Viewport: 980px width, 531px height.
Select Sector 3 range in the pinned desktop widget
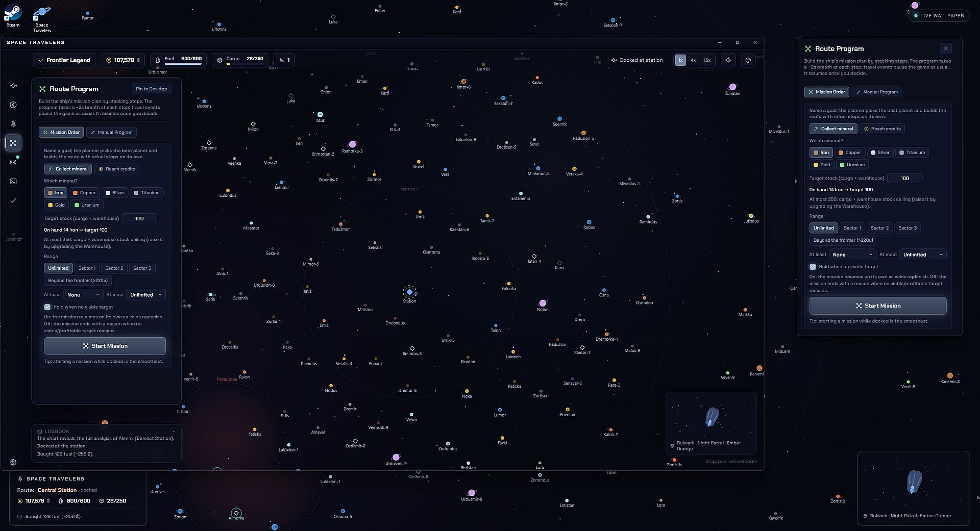tap(908, 228)
